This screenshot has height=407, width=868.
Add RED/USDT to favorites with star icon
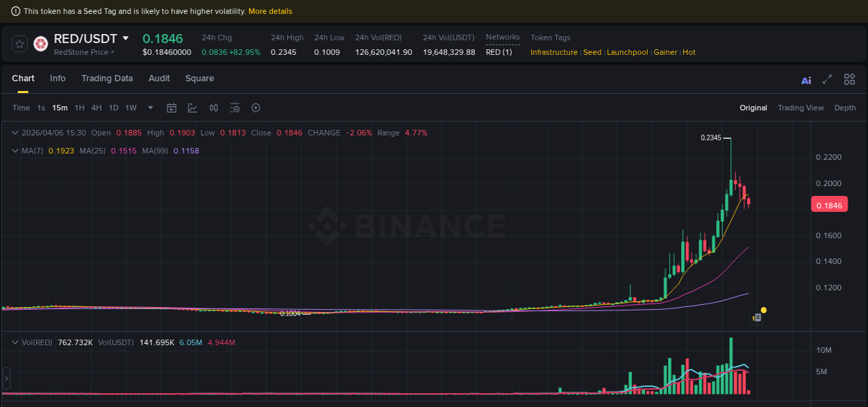point(19,44)
